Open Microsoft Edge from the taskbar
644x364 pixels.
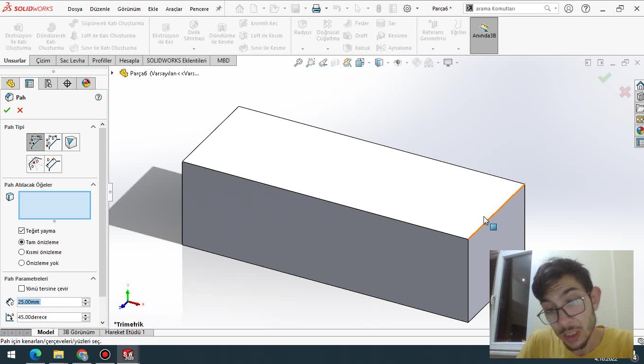36,355
